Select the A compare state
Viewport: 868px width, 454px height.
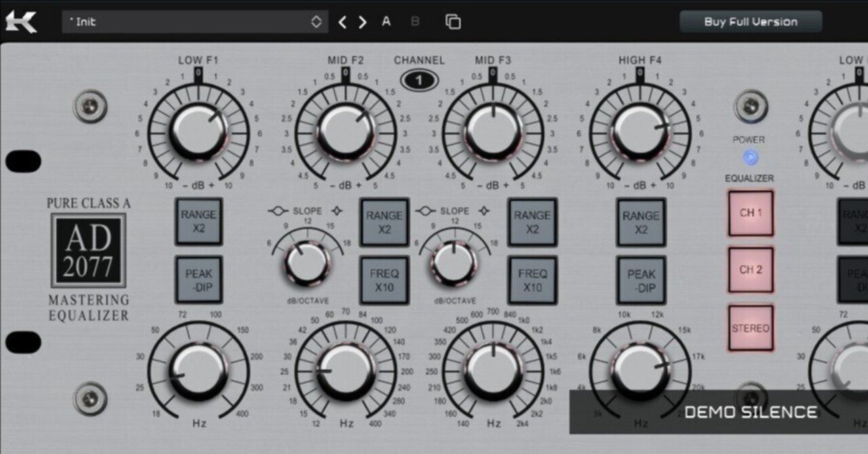pos(387,22)
